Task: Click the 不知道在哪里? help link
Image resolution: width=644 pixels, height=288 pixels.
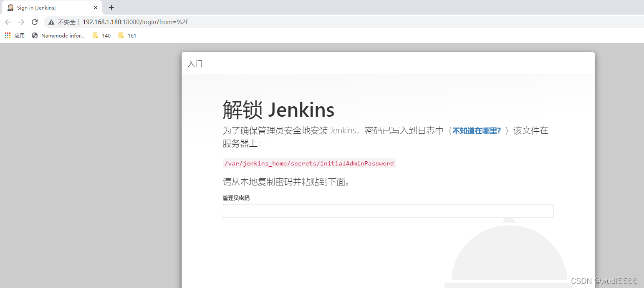Action: (477, 131)
